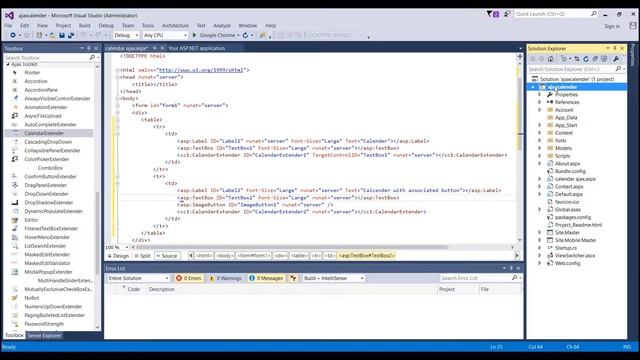This screenshot has height=360, width=640.
Task: Select the DropShadowExtender toolbox item
Action: (x=49, y=203)
